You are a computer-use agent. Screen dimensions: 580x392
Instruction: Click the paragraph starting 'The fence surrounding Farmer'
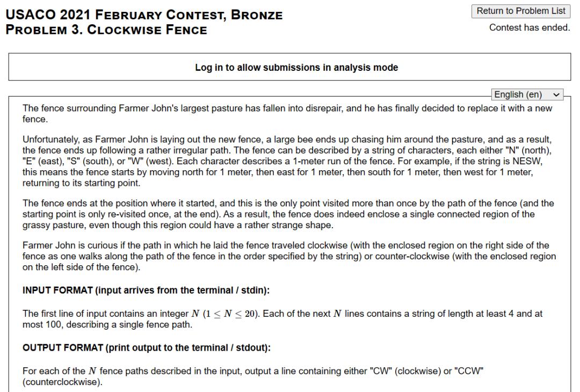coord(290,114)
